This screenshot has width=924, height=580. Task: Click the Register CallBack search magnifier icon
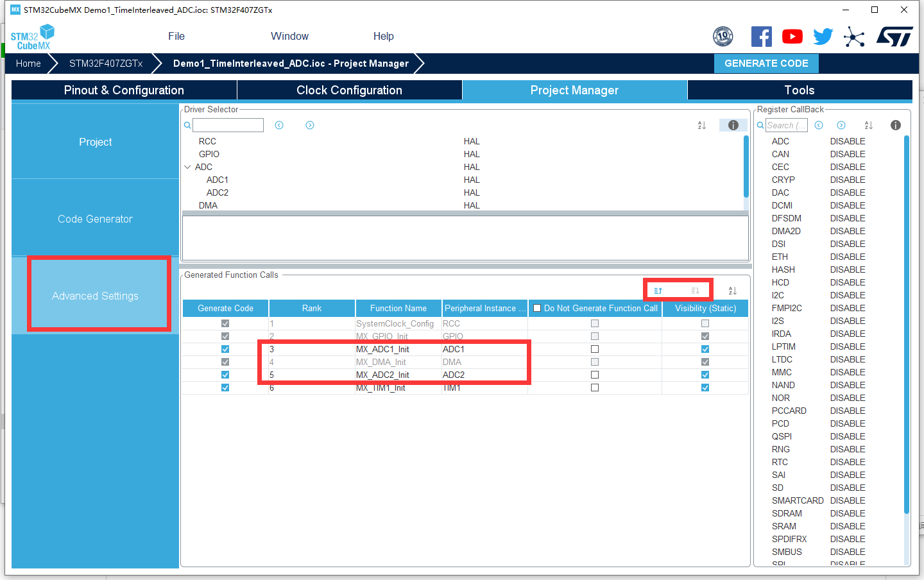pyautogui.click(x=760, y=125)
